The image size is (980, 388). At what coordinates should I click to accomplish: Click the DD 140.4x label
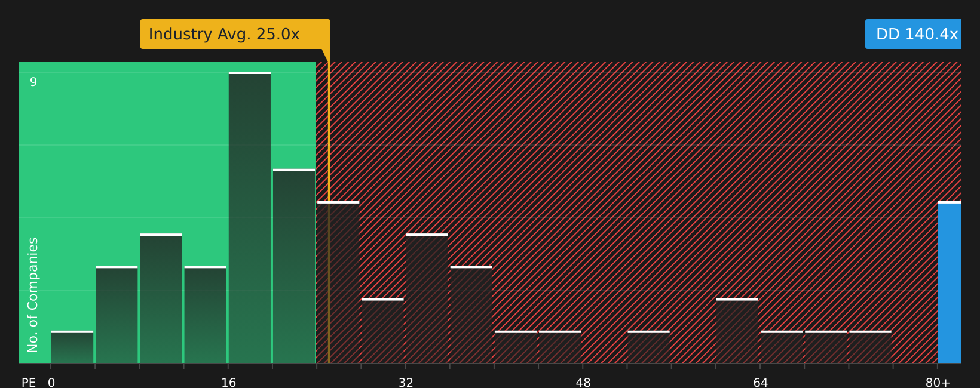[x=913, y=34]
